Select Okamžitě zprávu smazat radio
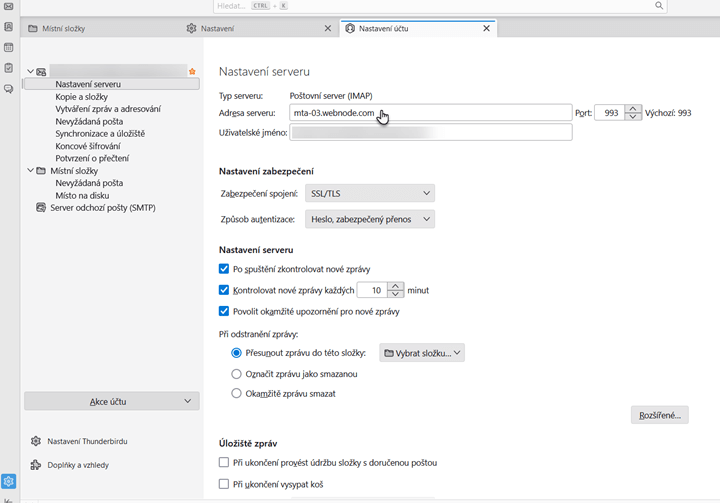This screenshot has width=720, height=504. coord(236,393)
